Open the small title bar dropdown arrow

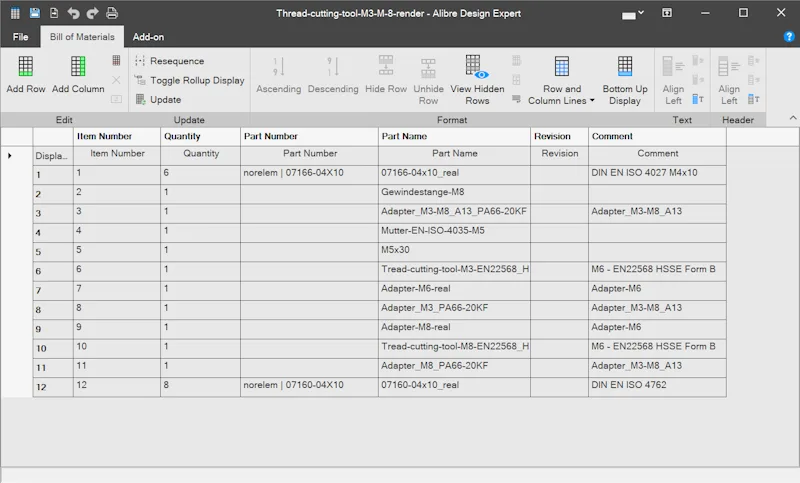point(641,13)
